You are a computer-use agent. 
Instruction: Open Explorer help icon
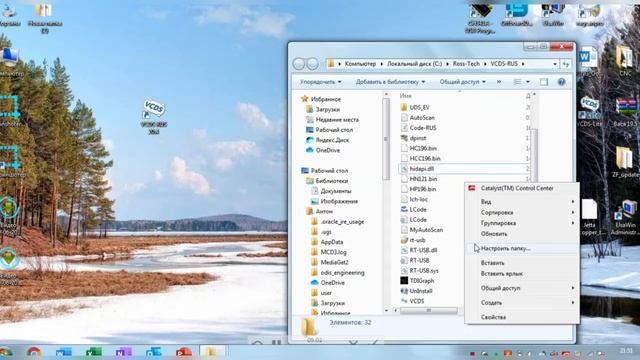562,82
